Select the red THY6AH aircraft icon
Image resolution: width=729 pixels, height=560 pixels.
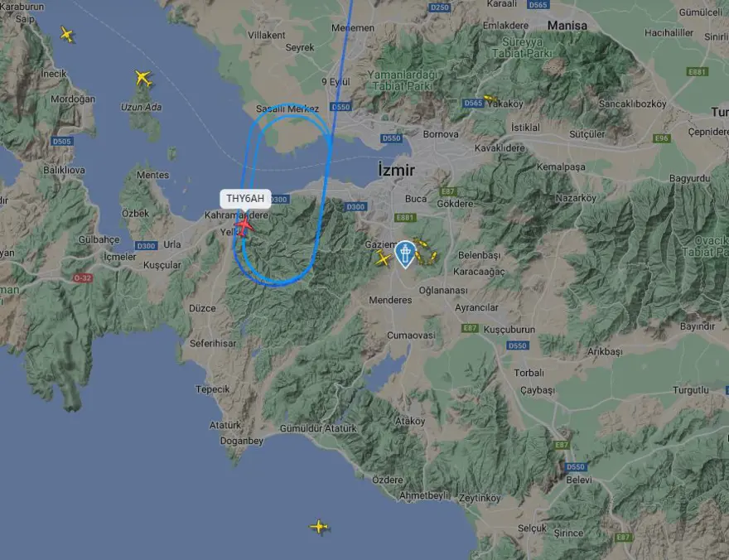tap(244, 226)
